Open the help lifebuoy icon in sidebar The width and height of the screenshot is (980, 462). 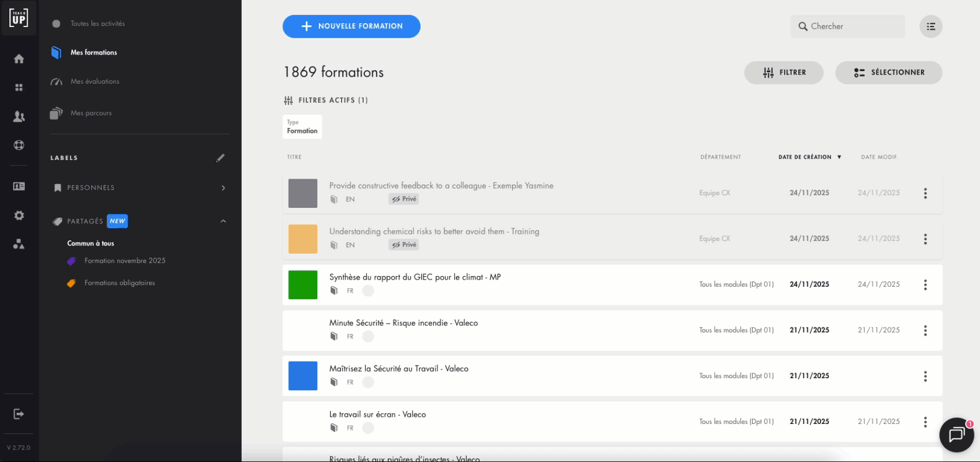[x=19, y=145]
